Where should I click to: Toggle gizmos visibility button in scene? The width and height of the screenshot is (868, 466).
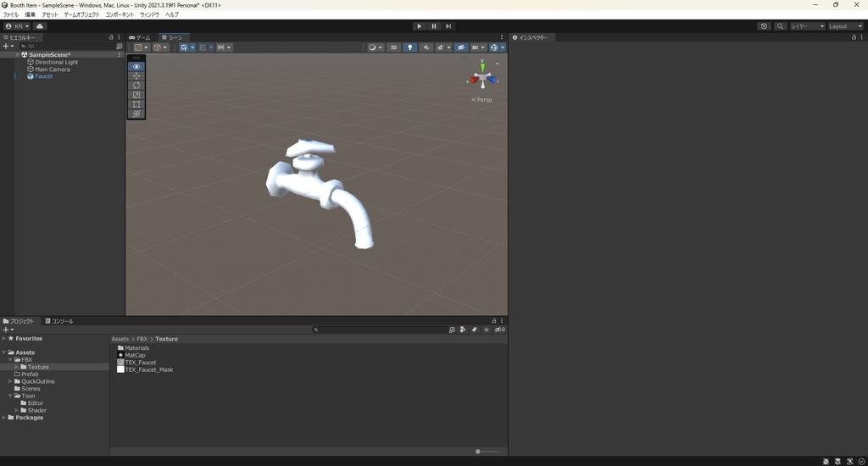[494, 47]
